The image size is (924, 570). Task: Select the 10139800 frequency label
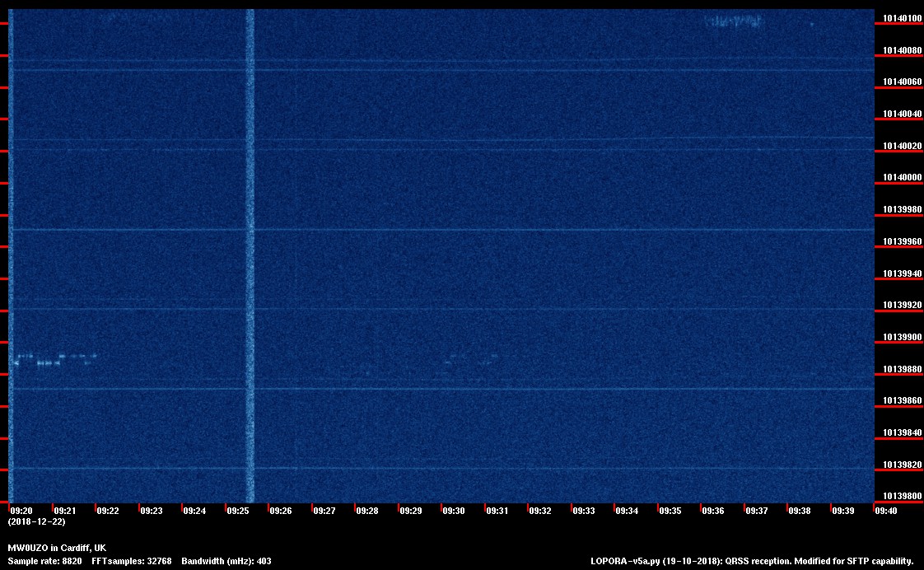[902, 496]
